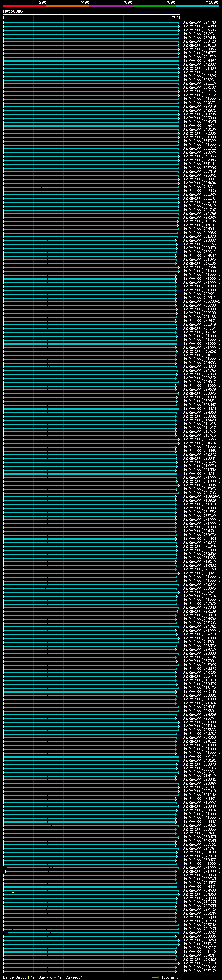The image size is (222, 980).
Task: Click the white query sequence bar
Action: pos(92,15)
